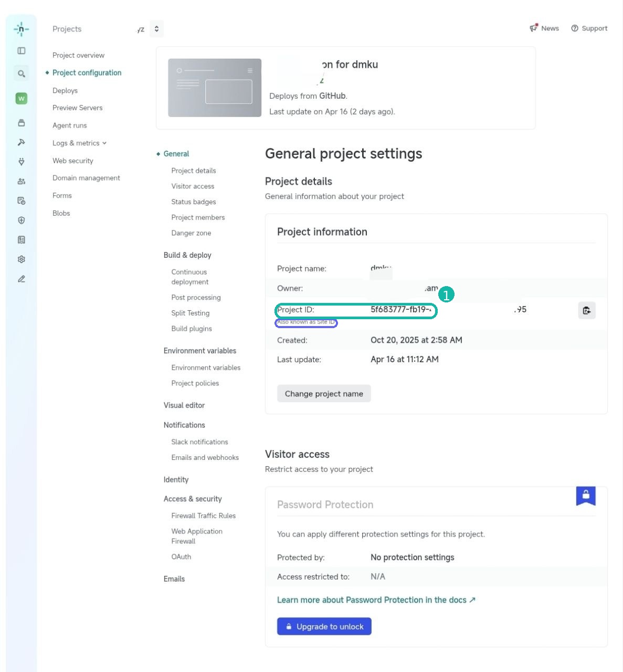Image resolution: width=623 pixels, height=672 pixels.
Task: Open settings with the gear icon
Action: pyautogui.click(x=21, y=259)
